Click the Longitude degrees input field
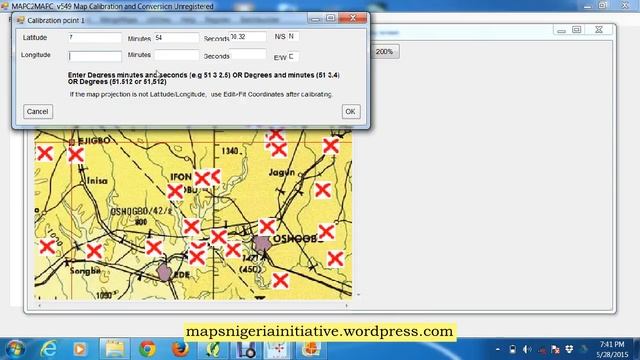The image size is (640, 360). (95, 56)
